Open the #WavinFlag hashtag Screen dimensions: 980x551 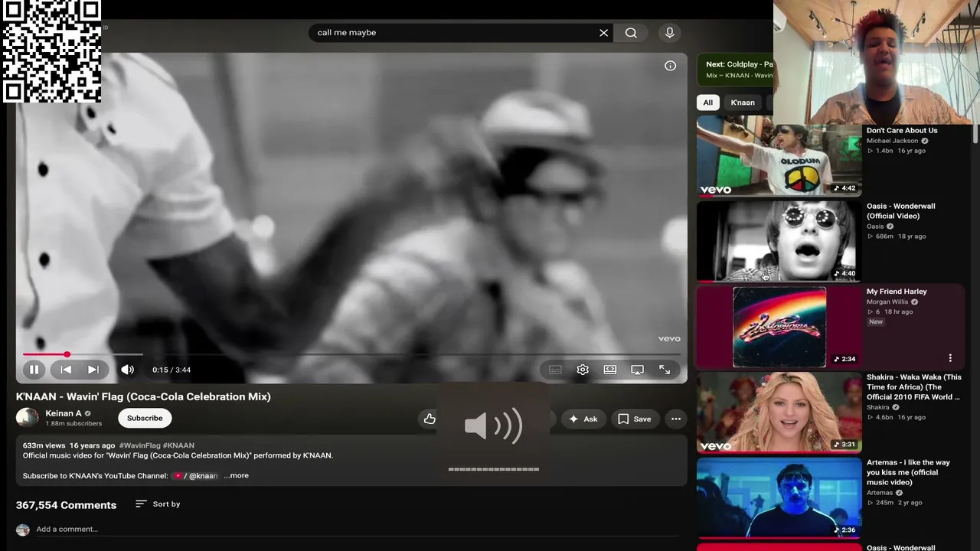[139, 445]
